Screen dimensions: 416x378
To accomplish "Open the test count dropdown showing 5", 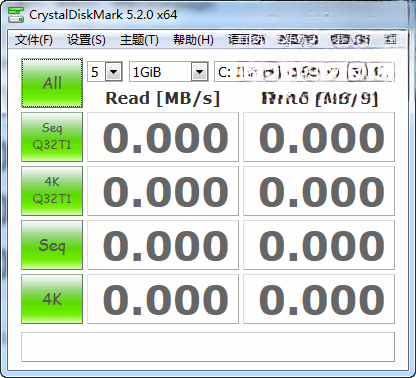I will click(105, 71).
